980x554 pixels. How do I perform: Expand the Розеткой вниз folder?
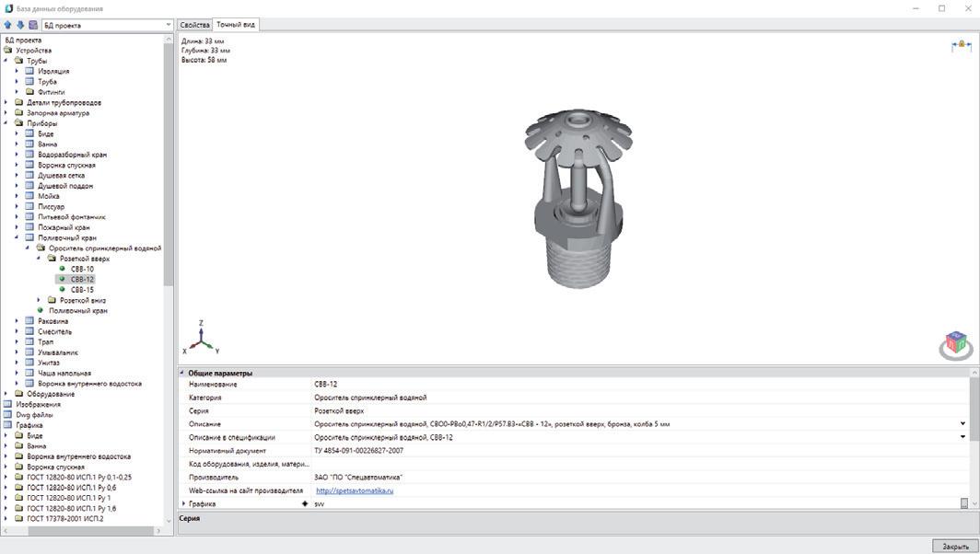(x=39, y=300)
